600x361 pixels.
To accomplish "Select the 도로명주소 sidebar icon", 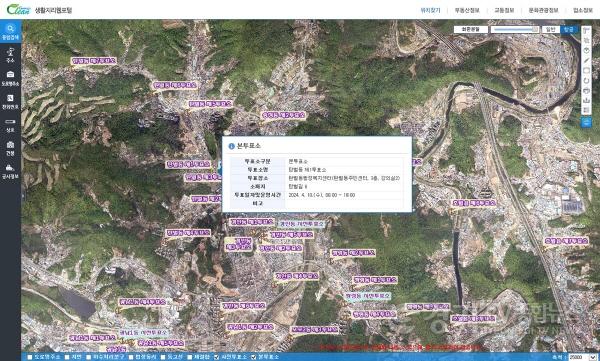I will coord(10,78).
